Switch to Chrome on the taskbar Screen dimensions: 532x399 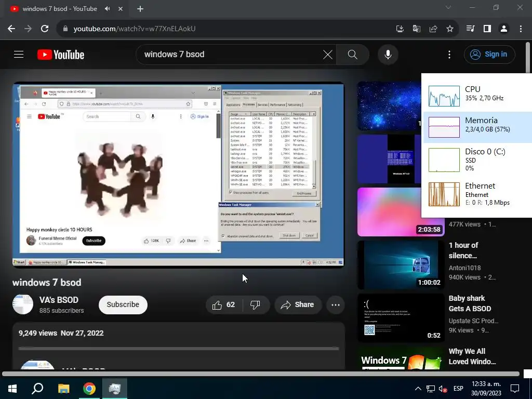[x=89, y=389]
